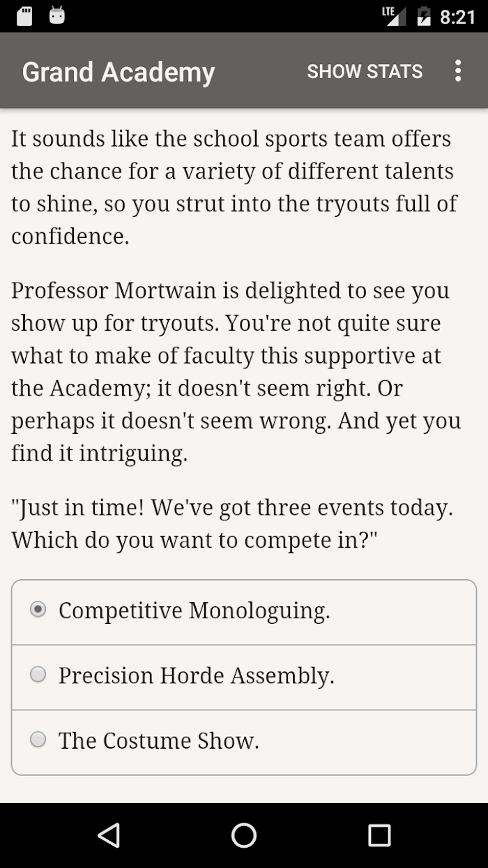The height and width of the screenshot is (868, 488).
Task: Open recent apps with the square button
Action: click(x=379, y=835)
